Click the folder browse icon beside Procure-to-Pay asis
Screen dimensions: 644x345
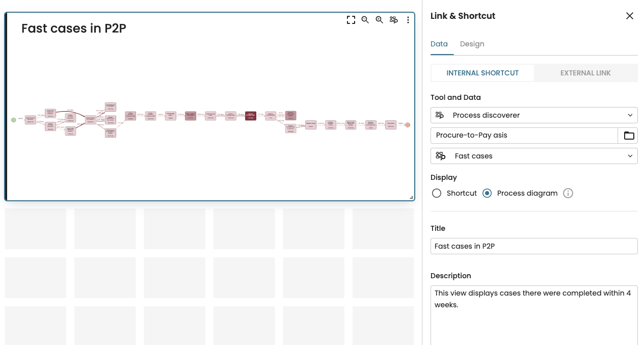(629, 136)
